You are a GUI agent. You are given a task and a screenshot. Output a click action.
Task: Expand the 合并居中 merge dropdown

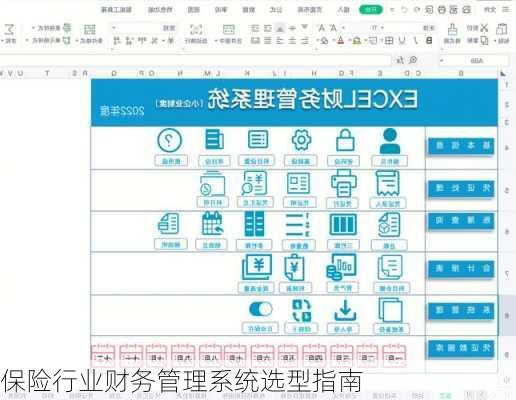[x=217, y=41]
